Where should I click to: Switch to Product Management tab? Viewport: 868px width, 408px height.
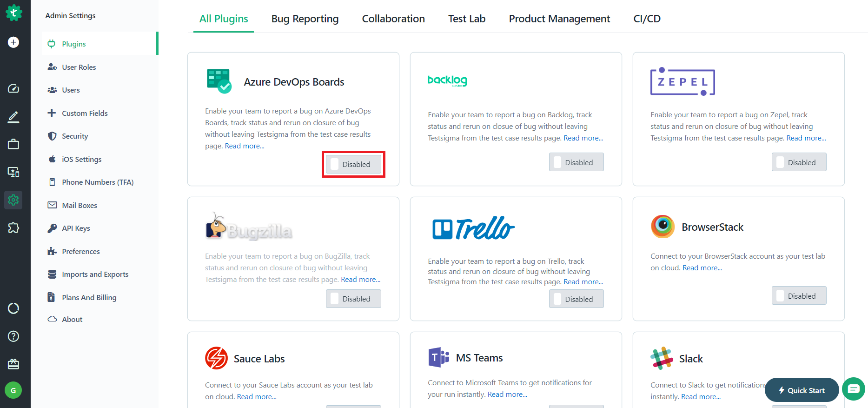559,19
